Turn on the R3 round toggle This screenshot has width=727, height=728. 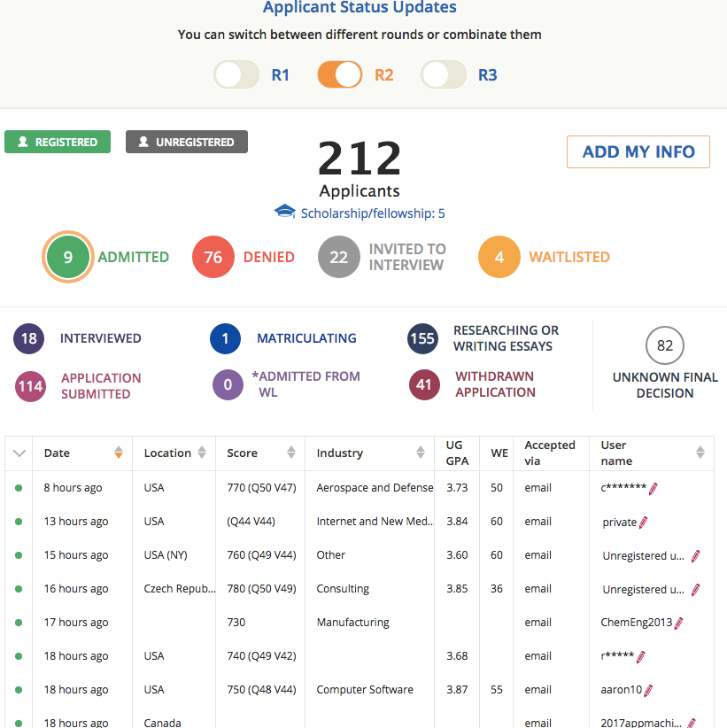444,75
